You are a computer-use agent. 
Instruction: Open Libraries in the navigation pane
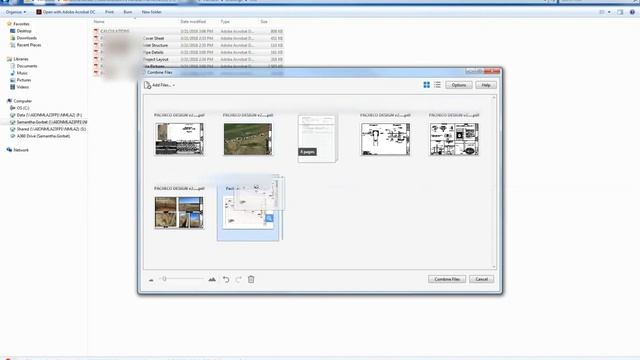(x=18, y=59)
